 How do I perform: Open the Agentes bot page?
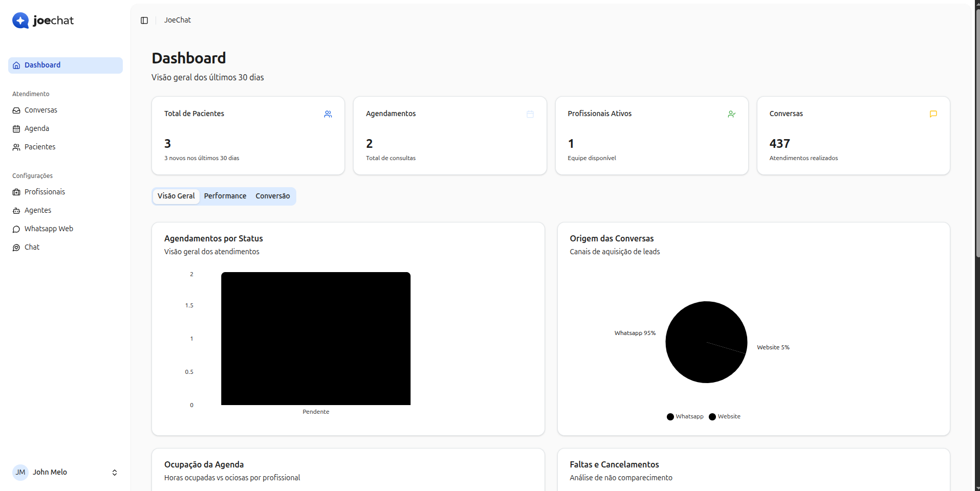pos(37,210)
